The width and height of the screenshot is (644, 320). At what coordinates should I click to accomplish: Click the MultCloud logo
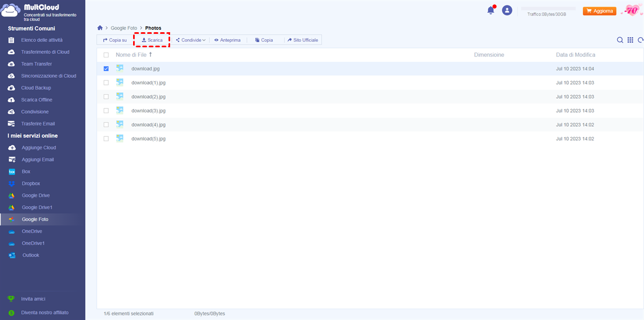pos(38,10)
